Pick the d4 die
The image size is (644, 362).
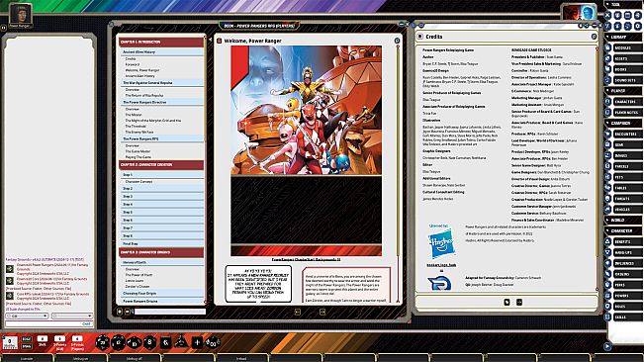[181, 341]
